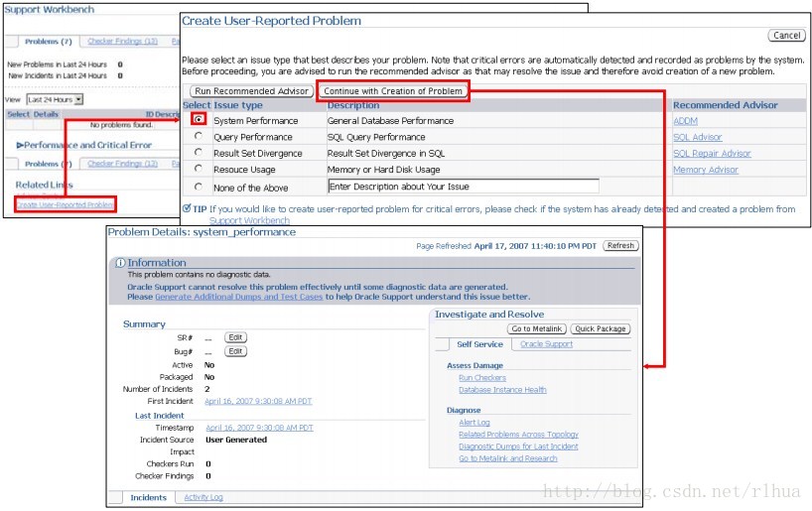Open Go to Metalink and Research link
The height and width of the screenshot is (511, 812).
click(x=508, y=458)
